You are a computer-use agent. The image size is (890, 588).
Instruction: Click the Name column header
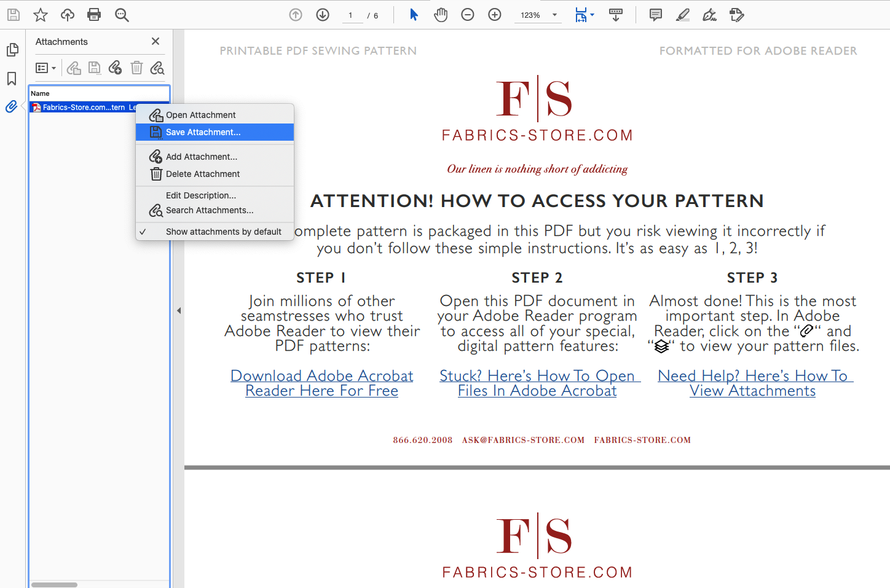click(x=100, y=93)
